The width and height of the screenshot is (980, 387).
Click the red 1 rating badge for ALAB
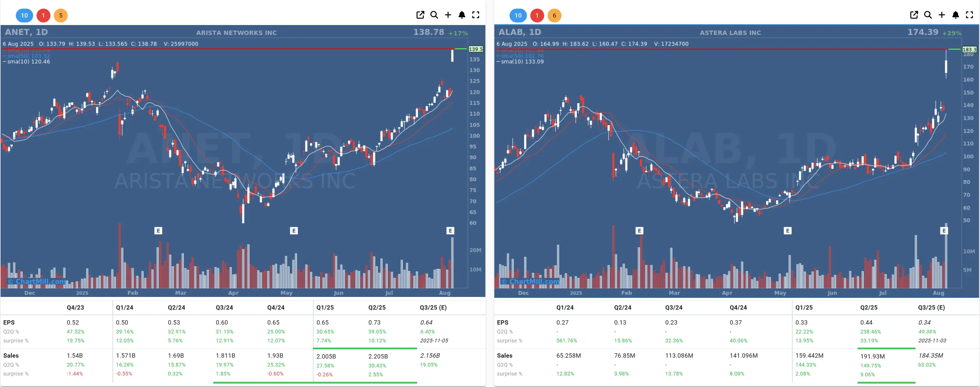pos(537,16)
